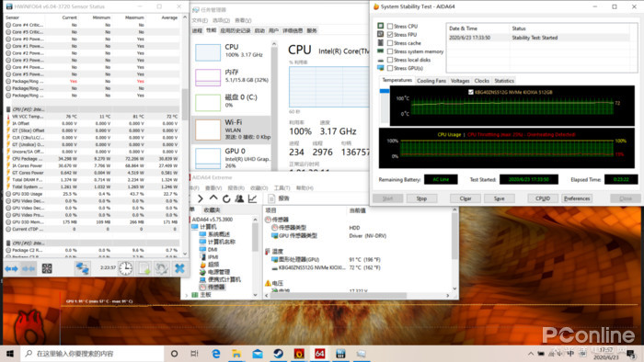Click HWiNFO blue X close-sensors icon
The image size is (644, 362).
click(179, 268)
